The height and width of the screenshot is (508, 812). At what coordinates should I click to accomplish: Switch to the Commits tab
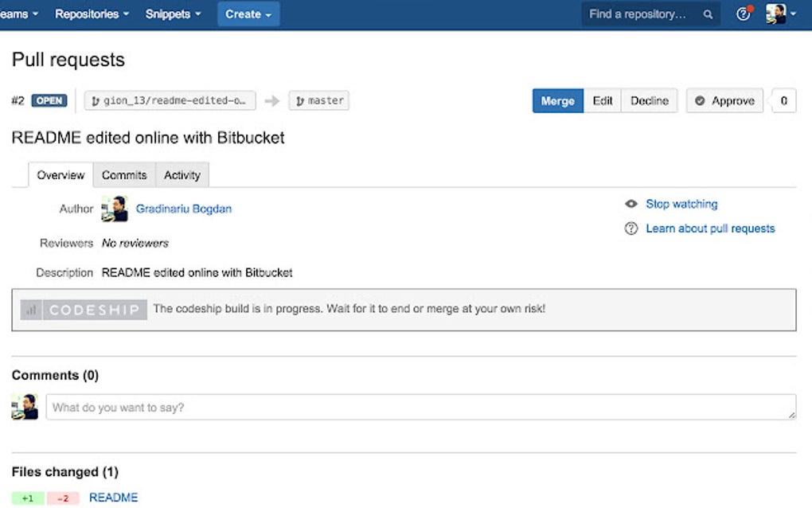[x=124, y=175]
